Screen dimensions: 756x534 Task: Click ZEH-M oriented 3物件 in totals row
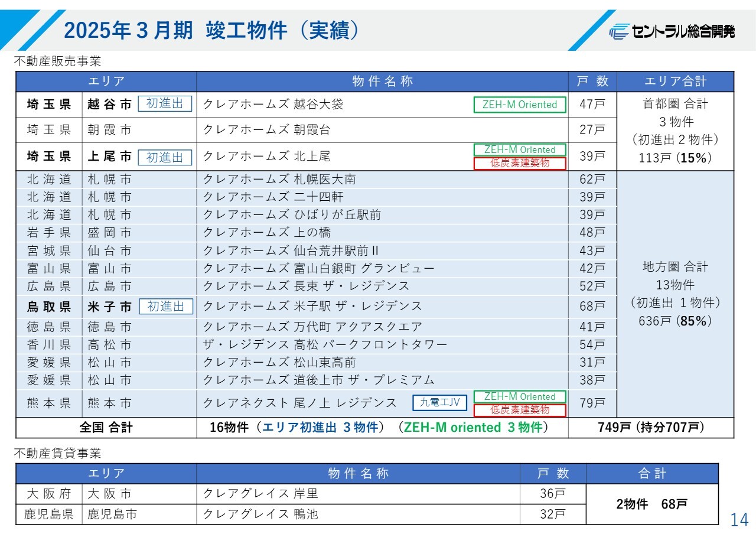pos(472,428)
